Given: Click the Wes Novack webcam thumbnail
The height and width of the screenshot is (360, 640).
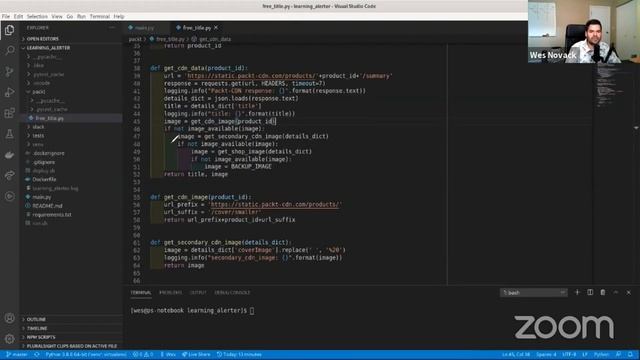Looking at the screenshot, I should click(x=584, y=31).
